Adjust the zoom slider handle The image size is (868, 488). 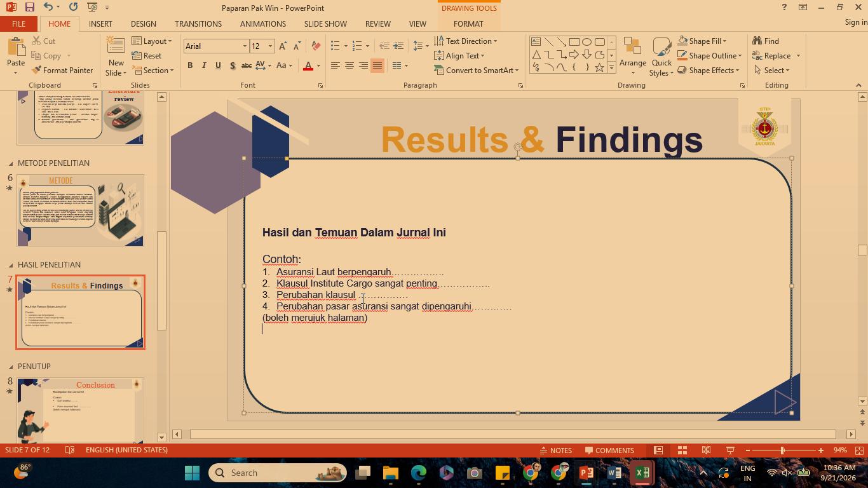(782, 450)
